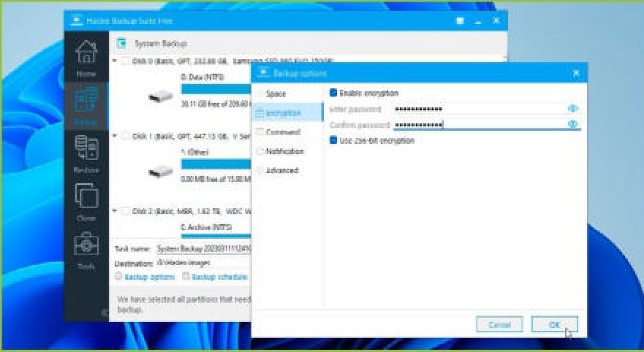644x352 pixels.
Task: Open the Notification tab
Action: [x=287, y=151]
